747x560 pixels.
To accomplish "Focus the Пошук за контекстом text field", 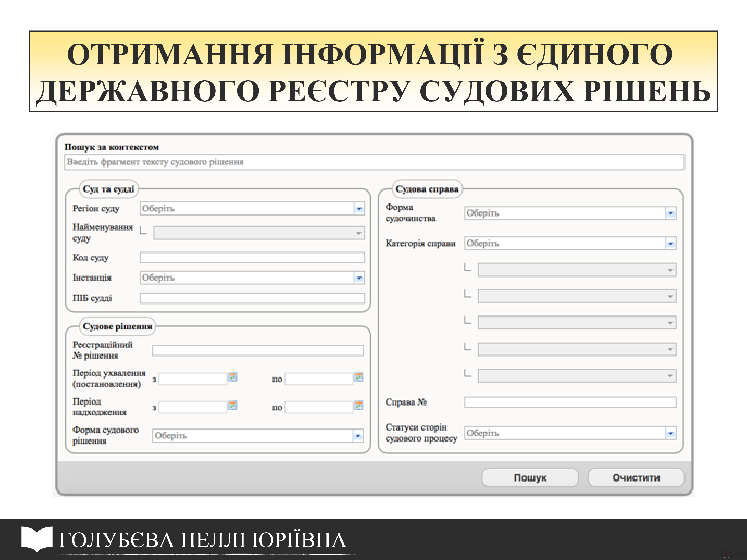I will [x=374, y=162].
